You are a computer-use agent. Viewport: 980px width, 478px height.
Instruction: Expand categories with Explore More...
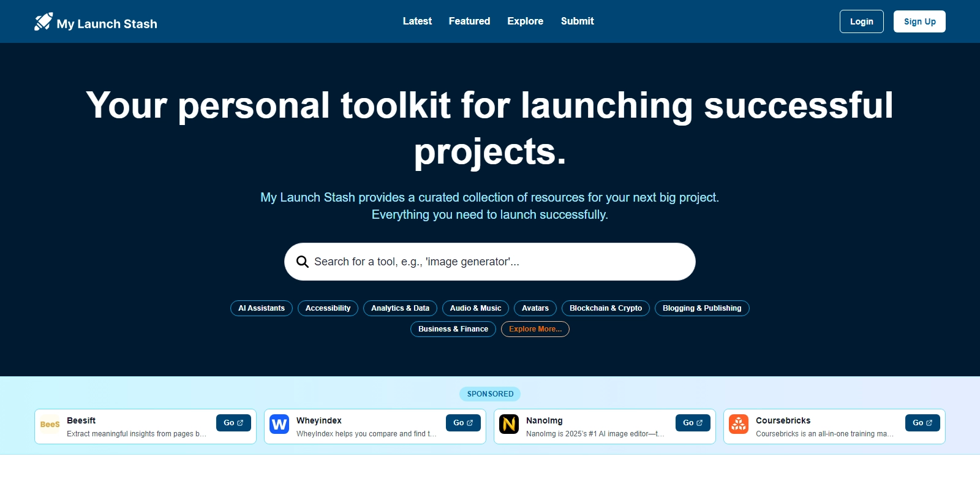(x=535, y=329)
